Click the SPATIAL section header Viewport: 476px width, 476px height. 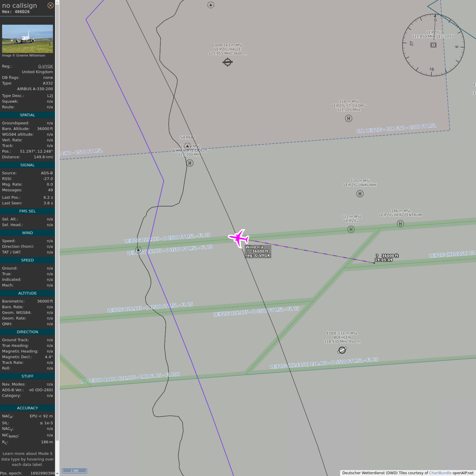[27, 115]
